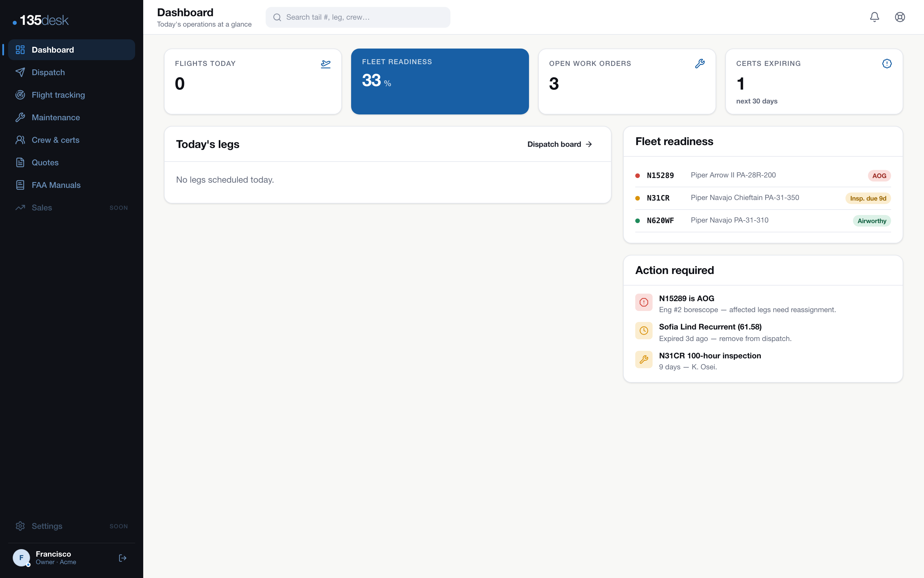The width and height of the screenshot is (924, 578).
Task: Click the FAA Manuals book icon
Action: click(20, 185)
